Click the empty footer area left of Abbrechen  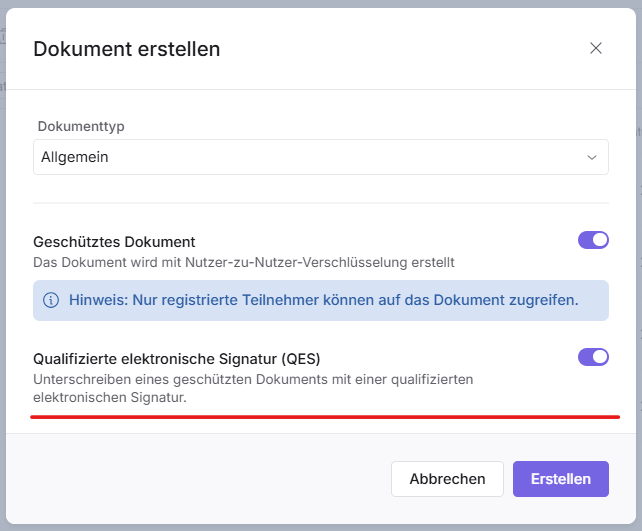pos(200,479)
